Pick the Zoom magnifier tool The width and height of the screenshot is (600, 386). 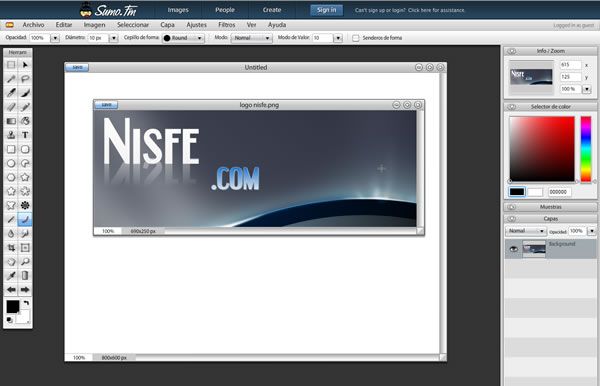(25, 262)
